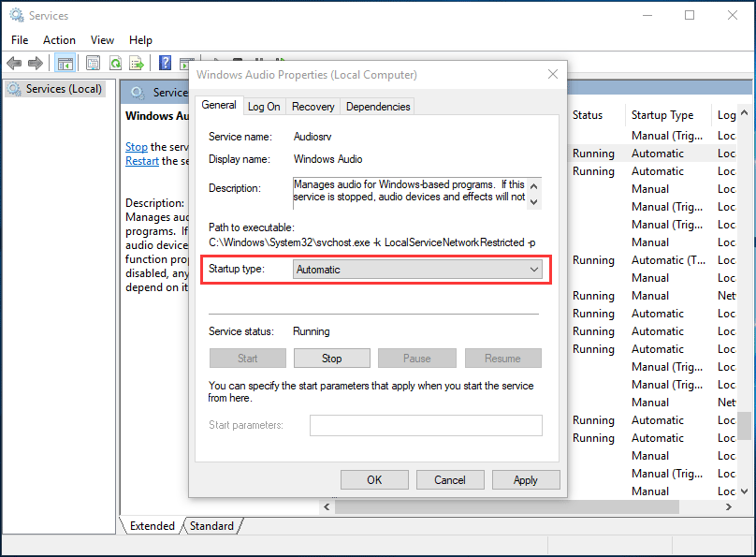Open the Startup type dropdown

point(417,269)
